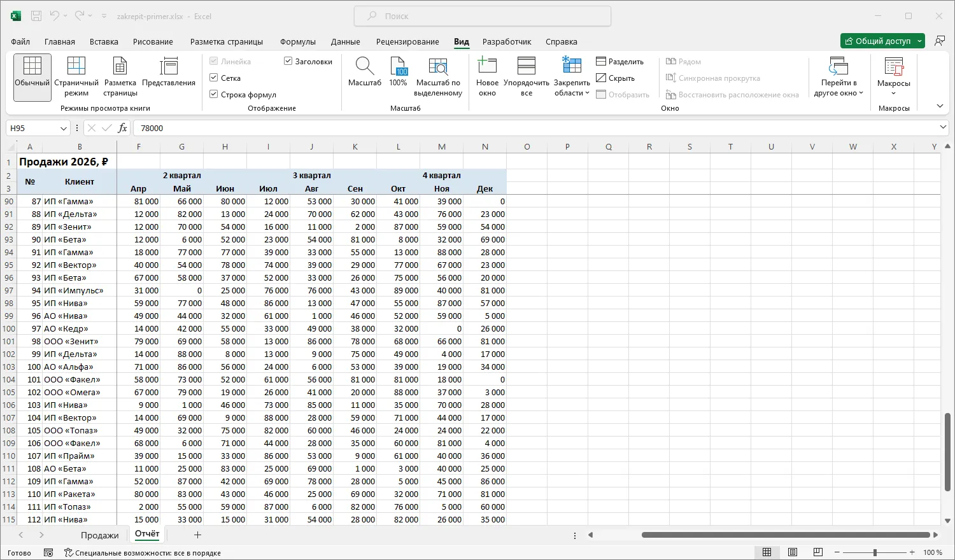
Task: Click the Поиск search box
Action: 483,16
